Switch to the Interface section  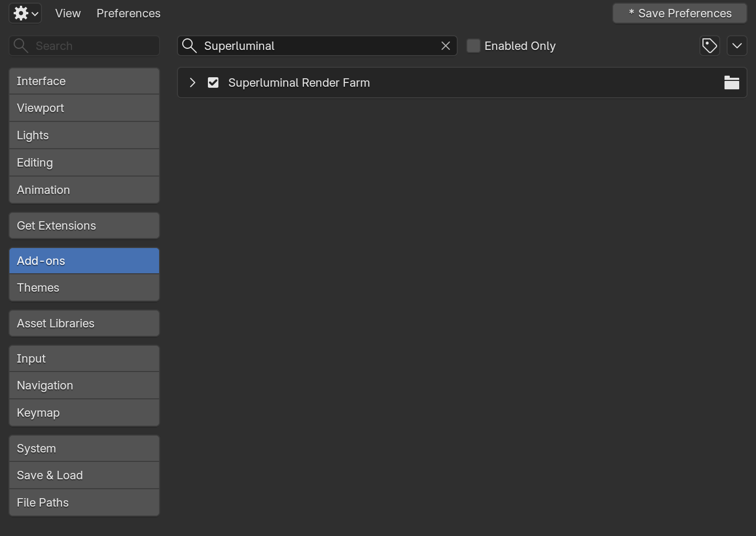(x=84, y=81)
